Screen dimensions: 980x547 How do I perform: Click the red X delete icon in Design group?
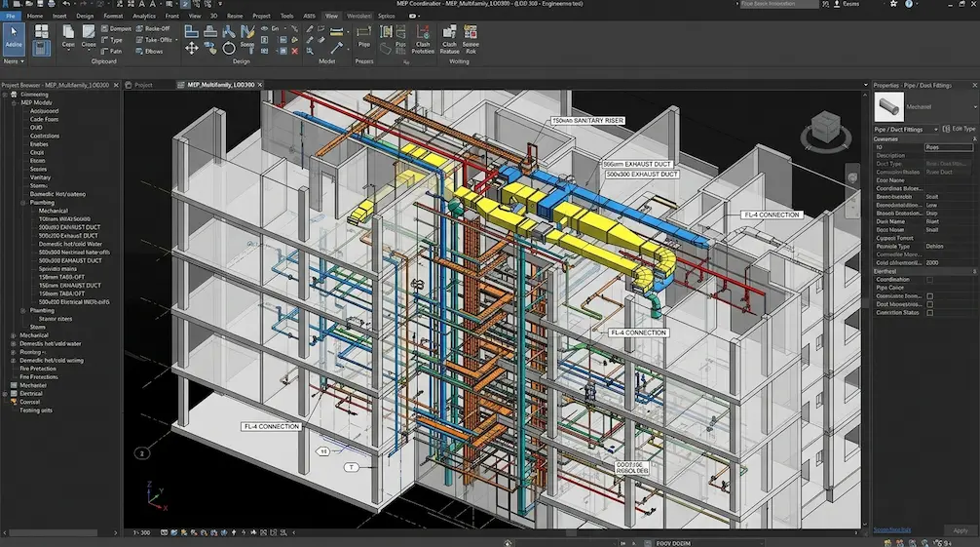click(295, 52)
